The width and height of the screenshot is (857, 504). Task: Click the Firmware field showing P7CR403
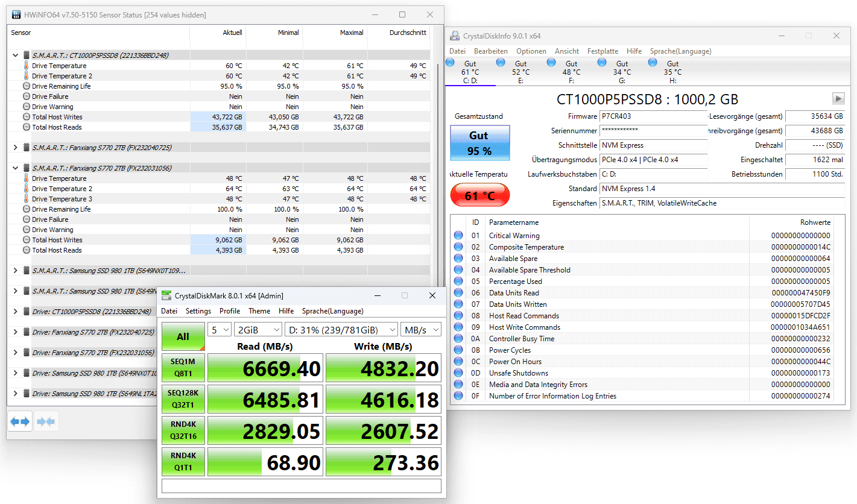tap(653, 116)
